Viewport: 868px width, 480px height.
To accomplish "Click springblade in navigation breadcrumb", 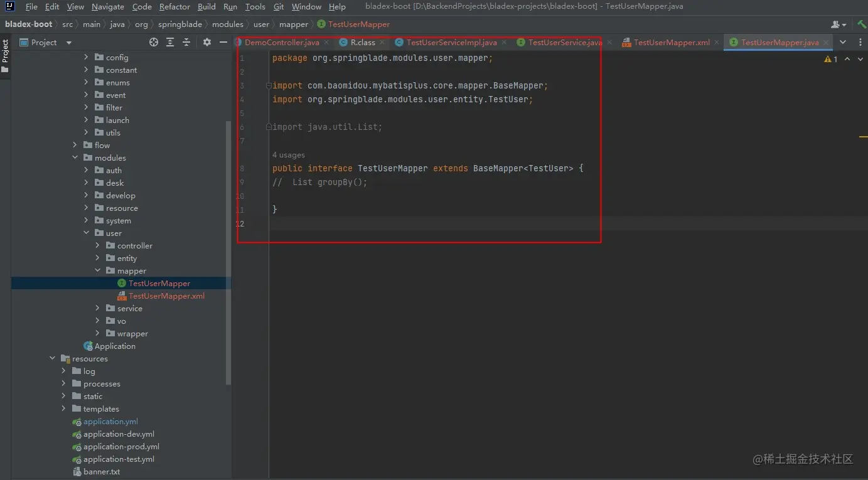I will point(179,24).
